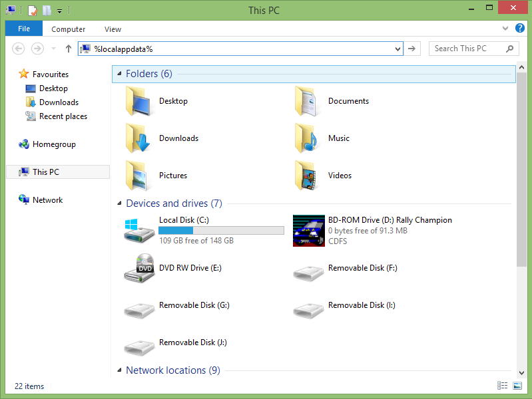This screenshot has width=532, height=399.
Task: Open the View ribbon tab
Action: tap(113, 29)
